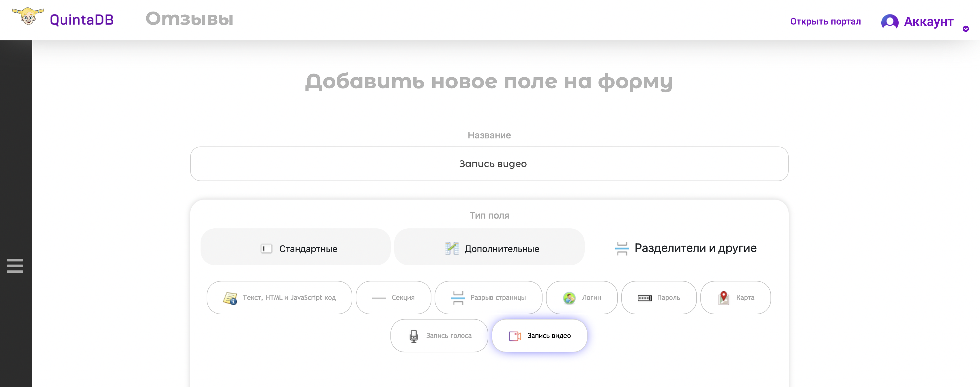Click the Стандартные field icon
Image resolution: width=980 pixels, height=387 pixels.
(266, 249)
